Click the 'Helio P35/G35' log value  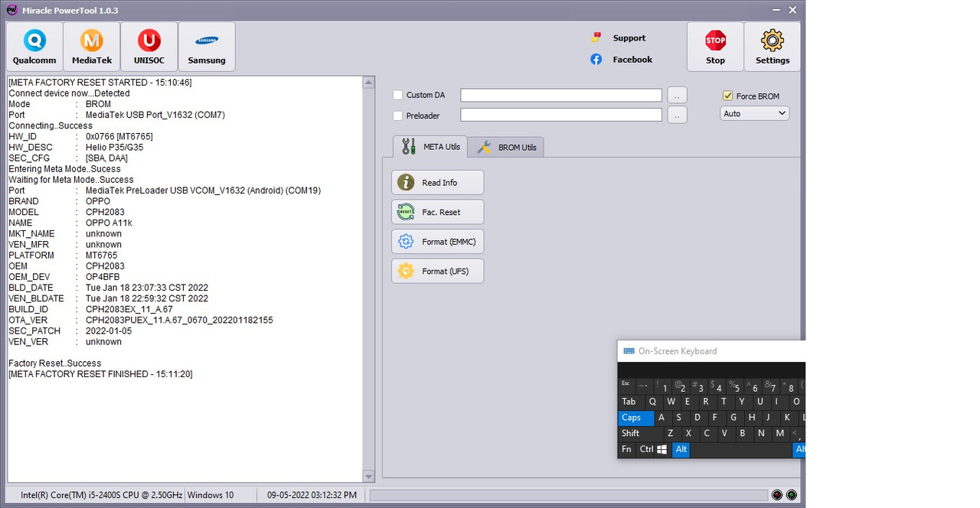pyautogui.click(x=114, y=147)
